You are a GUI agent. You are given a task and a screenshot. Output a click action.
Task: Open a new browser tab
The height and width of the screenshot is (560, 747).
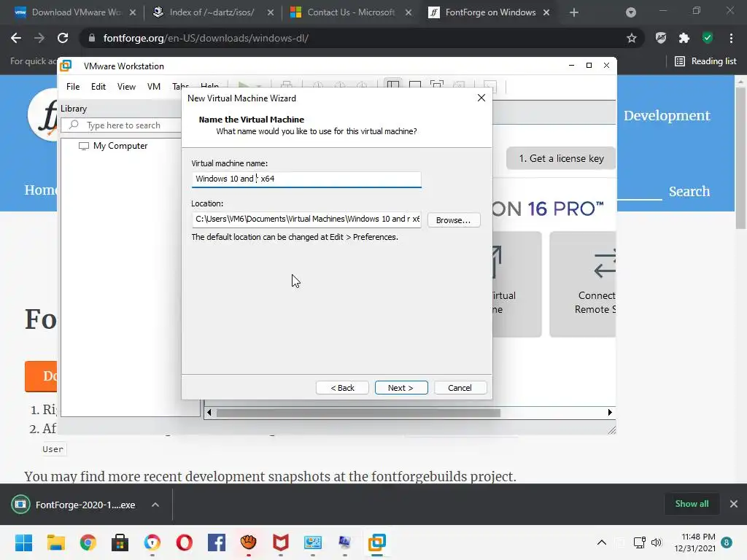point(574,12)
